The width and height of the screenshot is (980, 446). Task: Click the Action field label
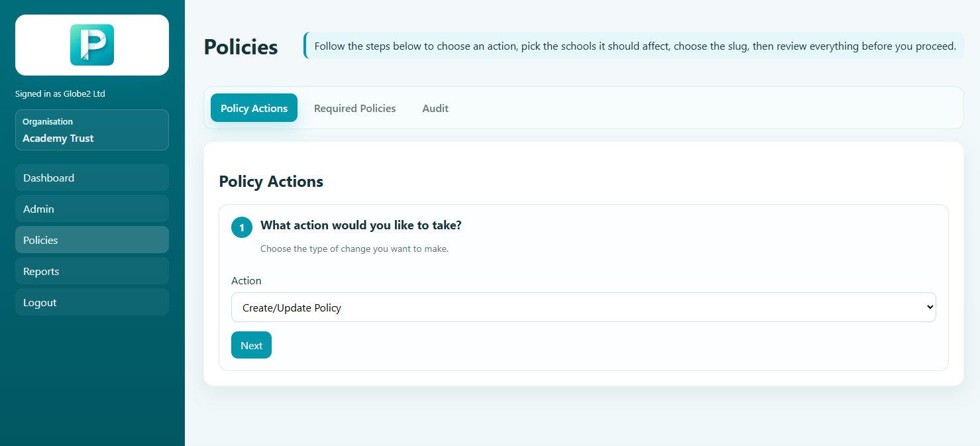click(x=246, y=281)
